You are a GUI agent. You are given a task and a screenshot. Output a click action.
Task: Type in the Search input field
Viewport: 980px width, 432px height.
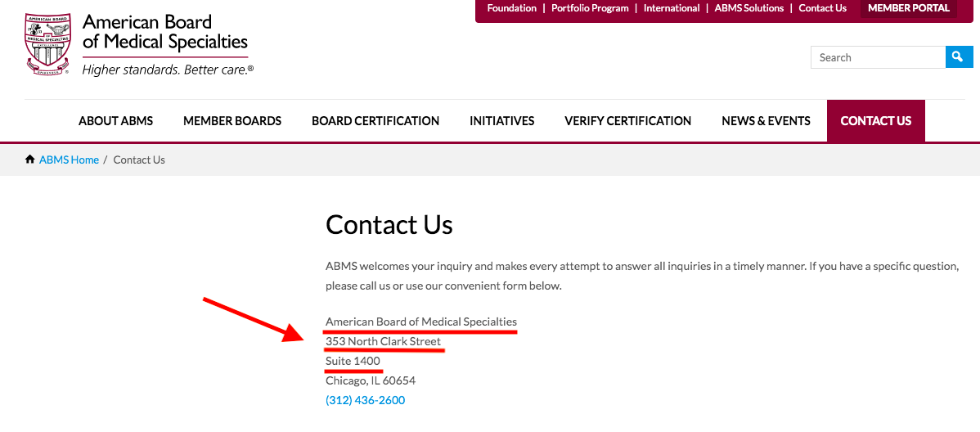coord(878,57)
